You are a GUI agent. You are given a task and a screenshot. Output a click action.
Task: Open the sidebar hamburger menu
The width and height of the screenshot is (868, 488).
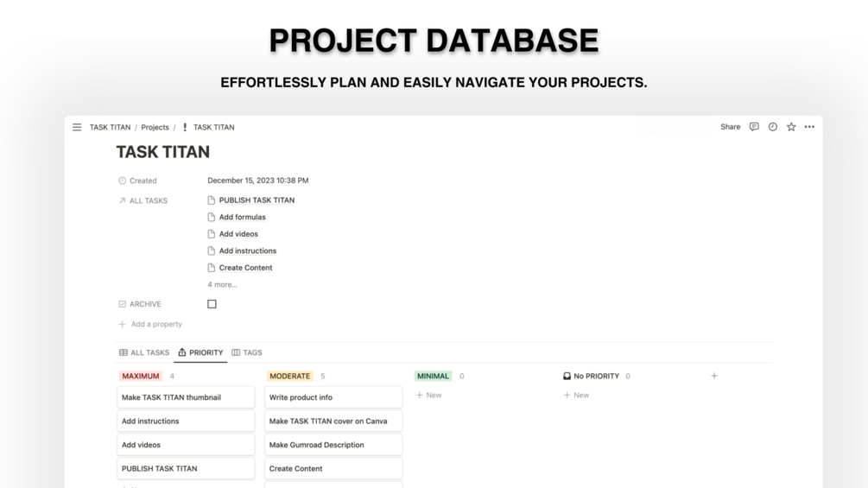click(x=77, y=127)
